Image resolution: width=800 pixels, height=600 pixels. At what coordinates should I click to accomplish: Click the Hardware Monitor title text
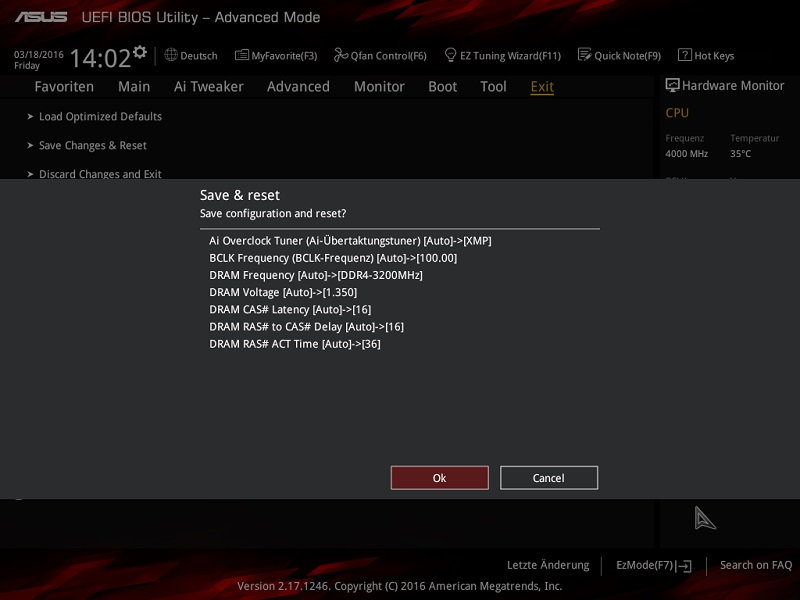coord(733,86)
